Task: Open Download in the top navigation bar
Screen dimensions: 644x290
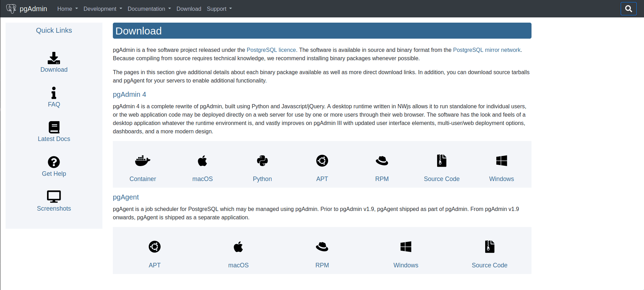Action: (189, 9)
